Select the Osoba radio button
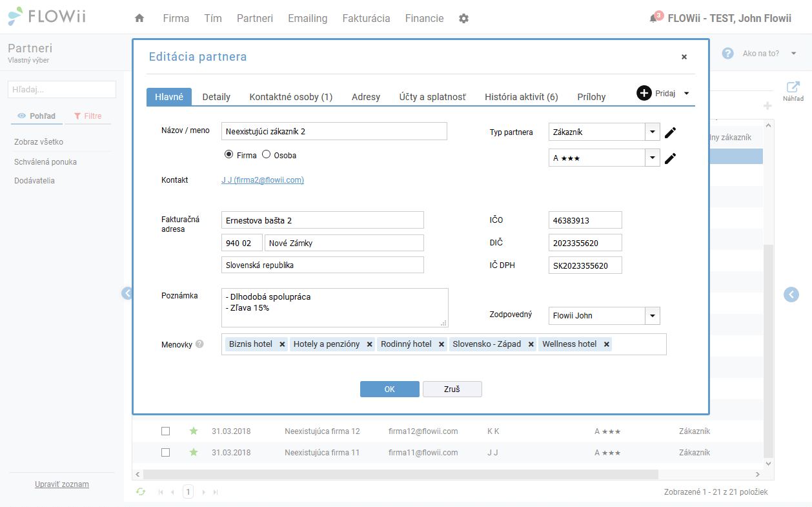812x507 pixels. coord(266,155)
